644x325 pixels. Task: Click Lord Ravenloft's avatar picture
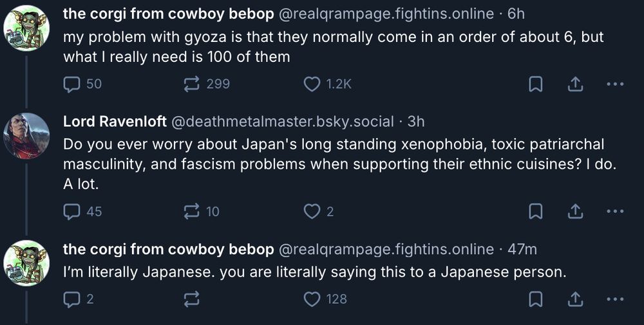point(26,136)
